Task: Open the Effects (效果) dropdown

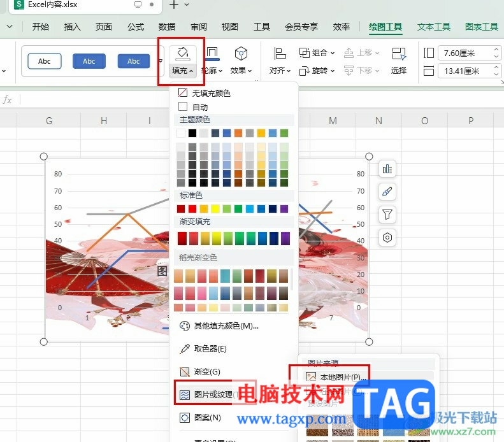Action: tap(241, 71)
